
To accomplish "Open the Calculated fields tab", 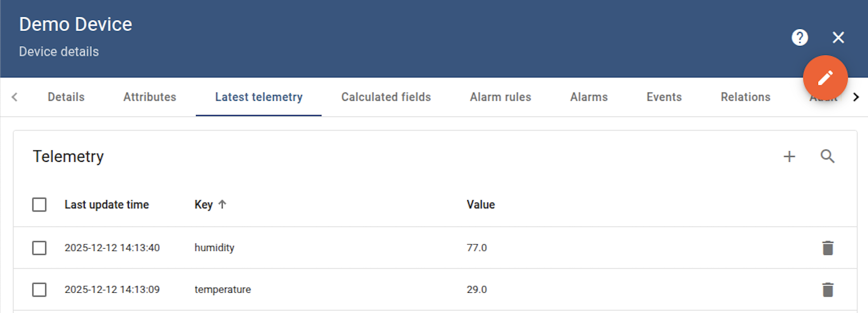I will pos(386,97).
